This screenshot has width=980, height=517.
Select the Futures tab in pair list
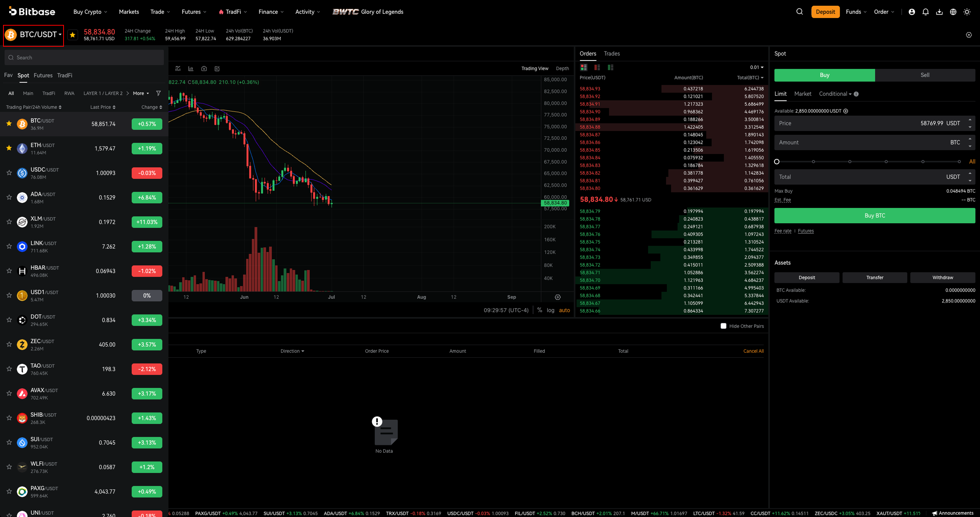pyautogui.click(x=43, y=75)
